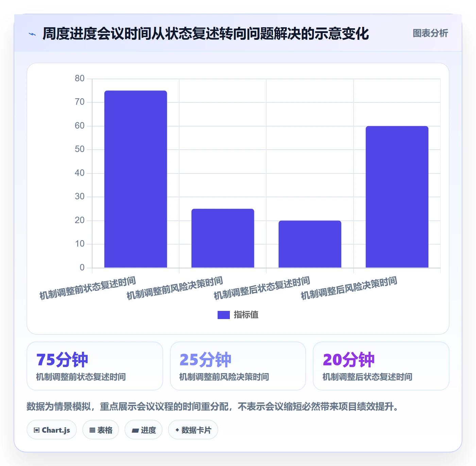Click the Chart.js tag icon
Viewport: 476px width, 466px height.
pyautogui.click(x=37, y=430)
